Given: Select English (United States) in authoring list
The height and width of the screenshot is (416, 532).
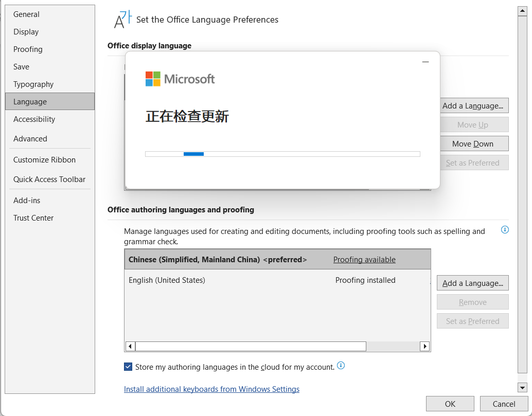Looking at the screenshot, I should click(x=167, y=280).
